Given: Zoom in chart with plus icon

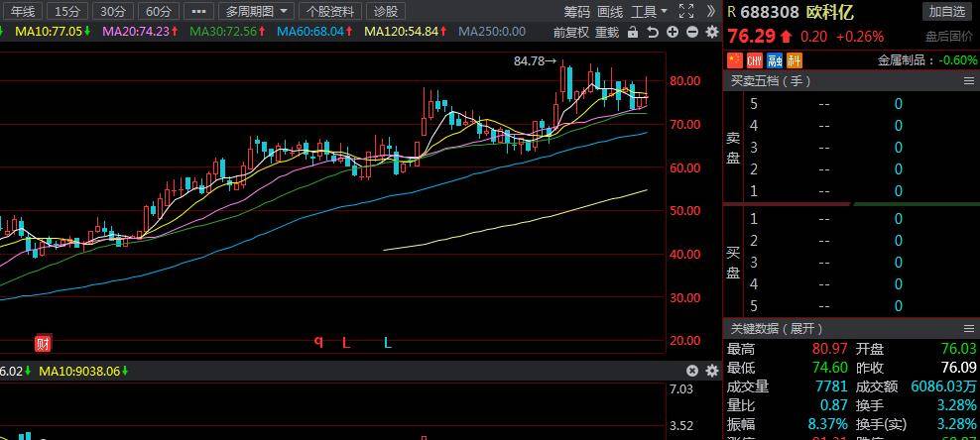Looking at the screenshot, I should coord(672,32).
